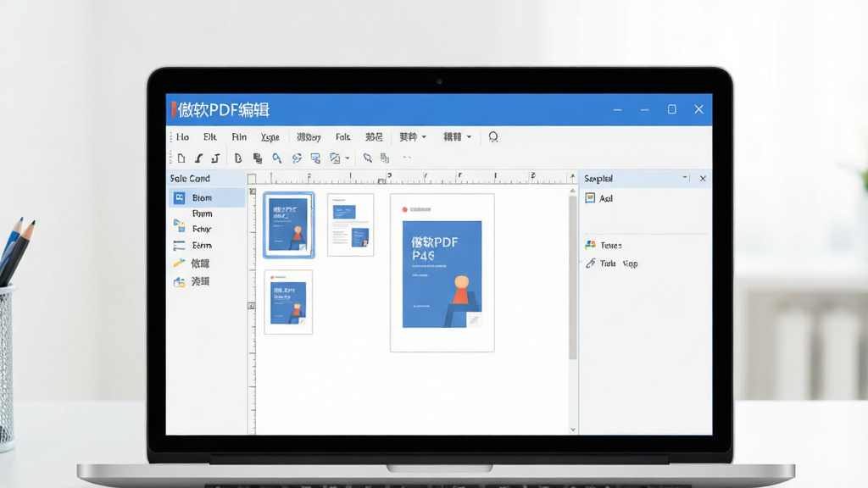Image resolution: width=868 pixels, height=488 pixels.
Task: Select the blue magnifier search tool in toolbar
Action: [x=277, y=158]
